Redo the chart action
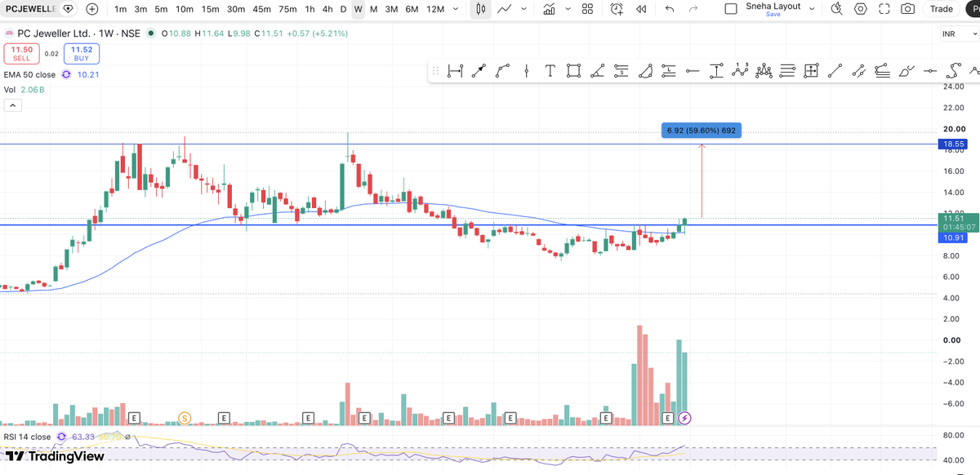 tap(693, 9)
